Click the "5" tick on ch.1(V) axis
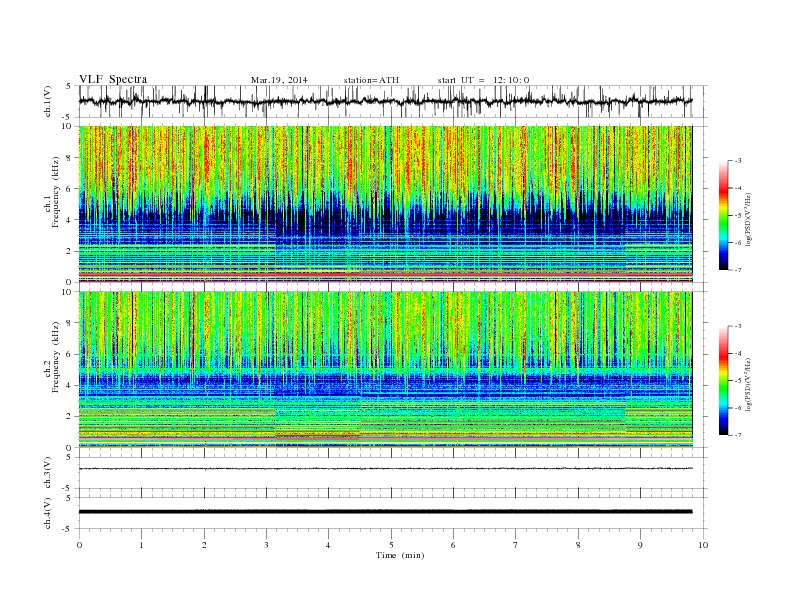792x612 pixels. pyautogui.click(x=69, y=86)
